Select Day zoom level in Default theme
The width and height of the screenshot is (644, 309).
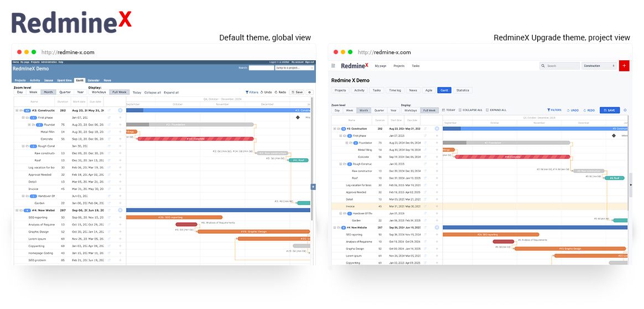tap(20, 92)
